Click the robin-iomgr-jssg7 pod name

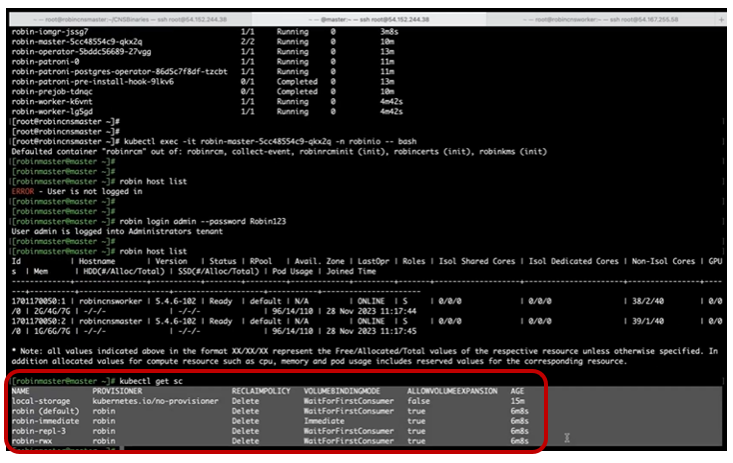click(x=50, y=32)
